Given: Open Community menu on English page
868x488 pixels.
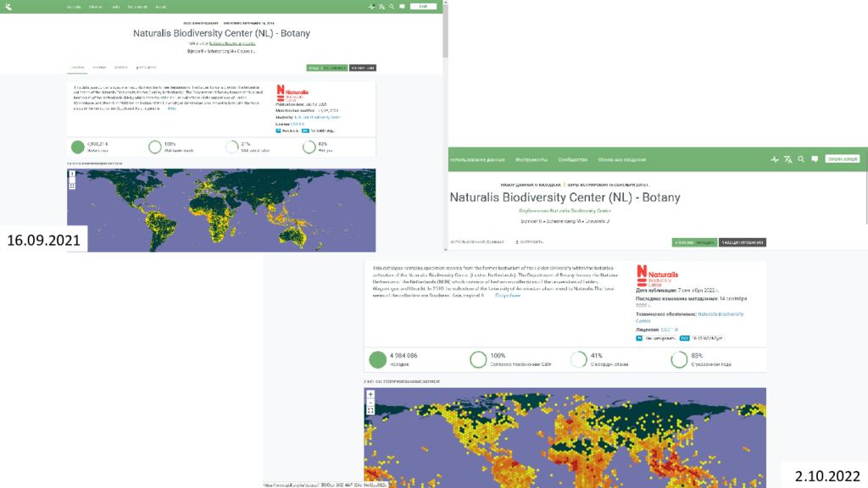Looking at the screenshot, I should tap(137, 7).
